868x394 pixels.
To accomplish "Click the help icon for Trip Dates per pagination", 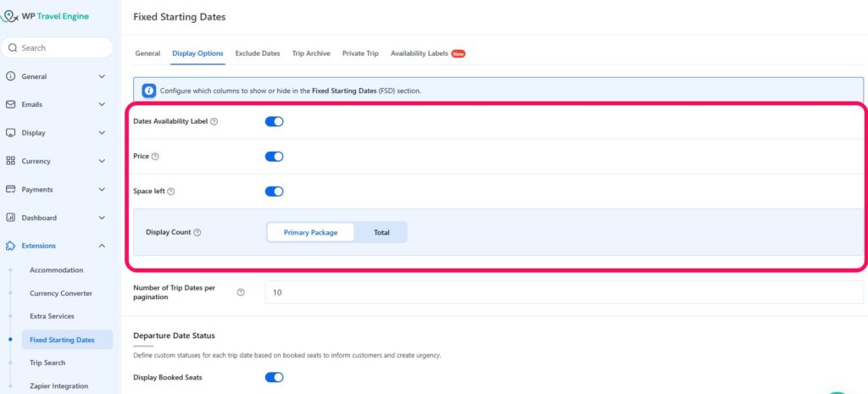I will pos(241,292).
